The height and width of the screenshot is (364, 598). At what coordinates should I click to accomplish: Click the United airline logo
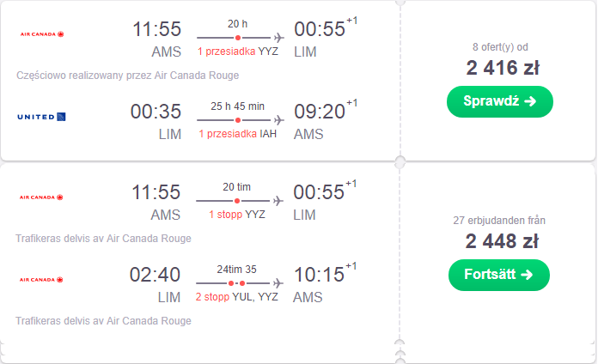pos(41,117)
